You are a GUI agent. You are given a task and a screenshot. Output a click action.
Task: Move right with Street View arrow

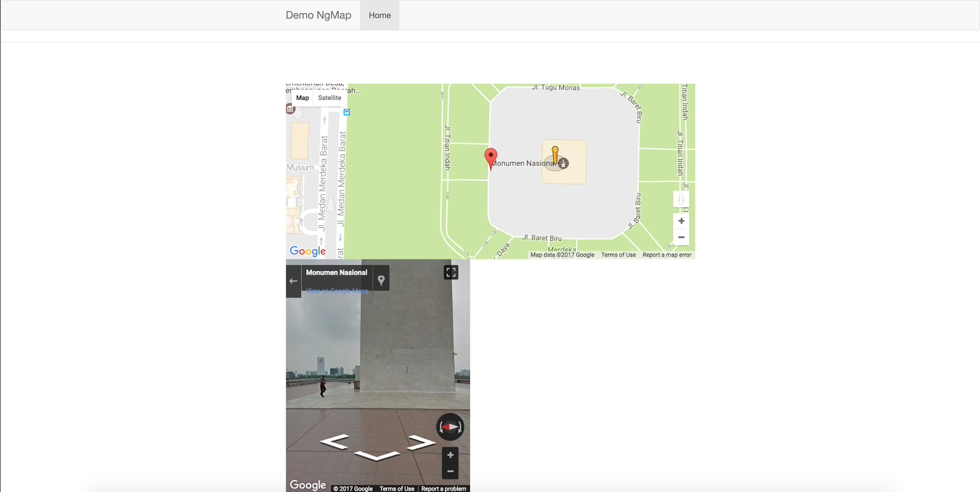pyautogui.click(x=421, y=442)
